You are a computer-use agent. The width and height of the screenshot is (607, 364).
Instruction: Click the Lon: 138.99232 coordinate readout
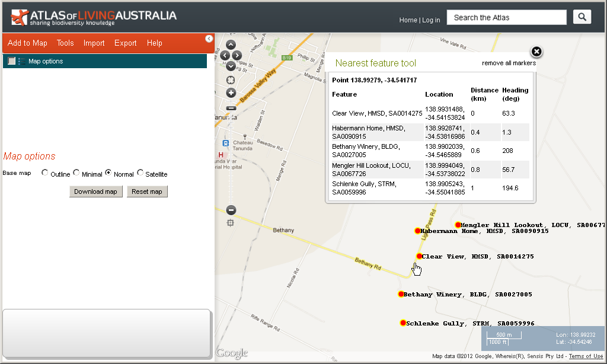point(576,334)
